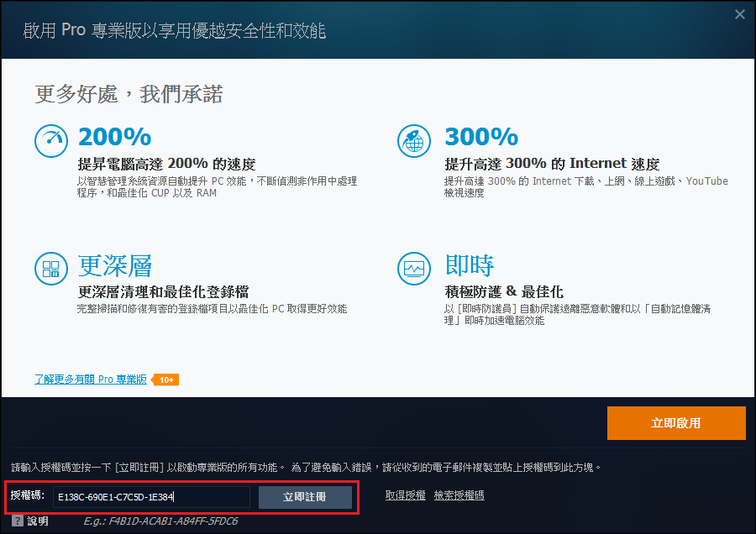Click the 請輸入授權碼並按一下 instruction text

(x=306, y=467)
